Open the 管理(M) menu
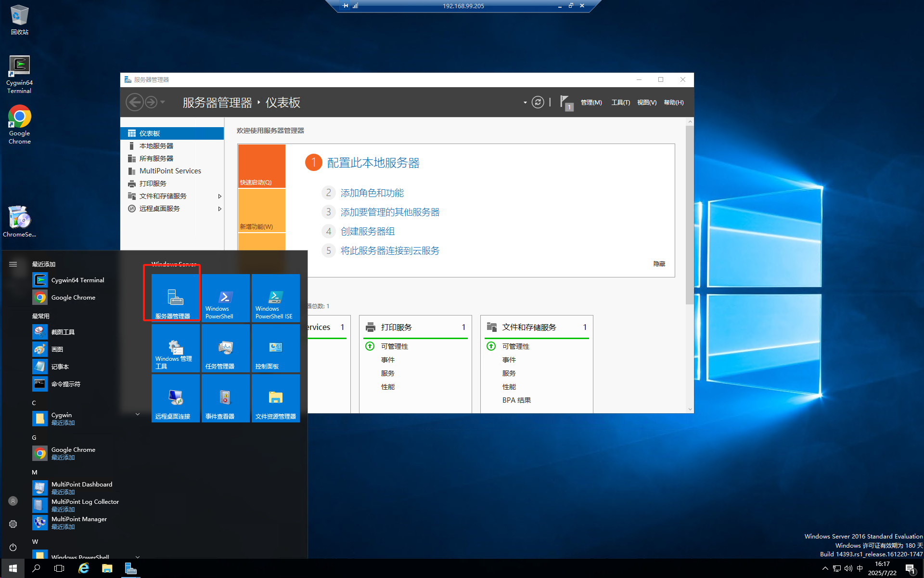This screenshot has height=578, width=924. click(x=591, y=103)
